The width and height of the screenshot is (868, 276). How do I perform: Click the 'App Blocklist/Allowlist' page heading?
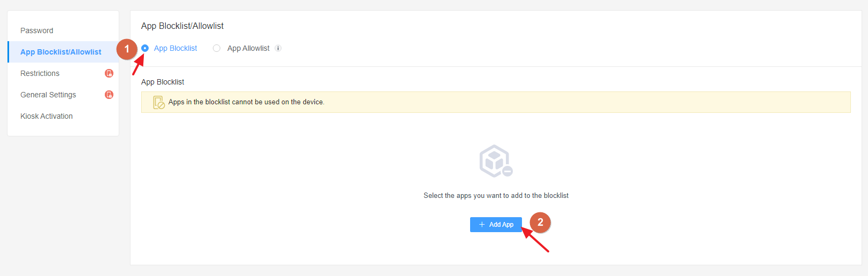point(182,26)
